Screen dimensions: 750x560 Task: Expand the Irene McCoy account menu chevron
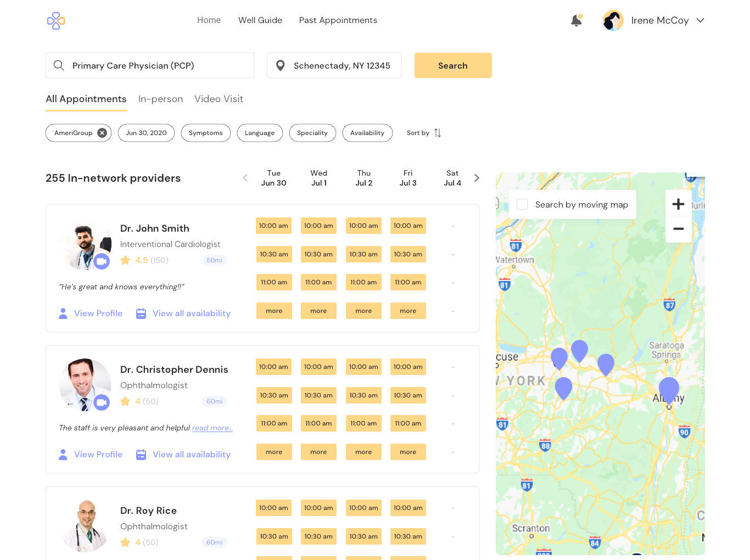pyautogui.click(x=700, y=20)
